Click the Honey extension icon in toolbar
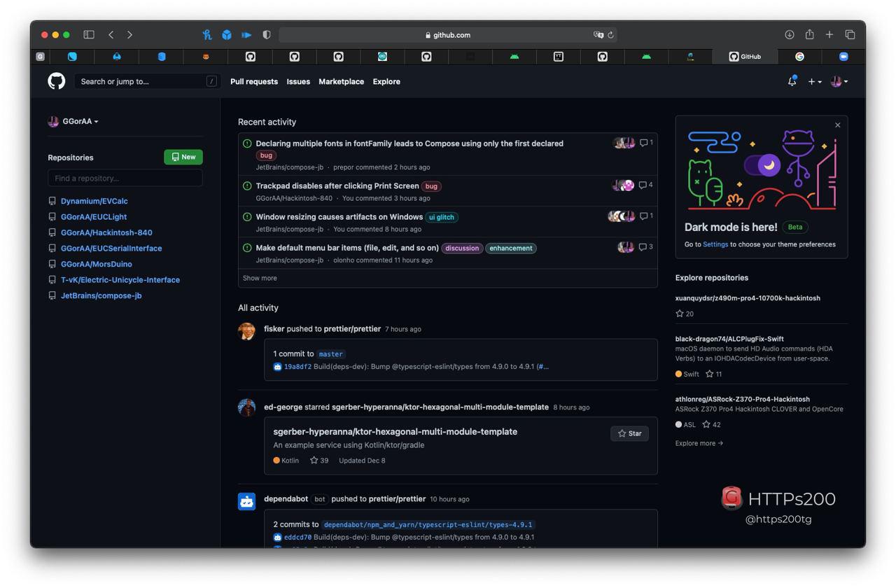Screen dimensions: 896x588 click(x=207, y=34)
